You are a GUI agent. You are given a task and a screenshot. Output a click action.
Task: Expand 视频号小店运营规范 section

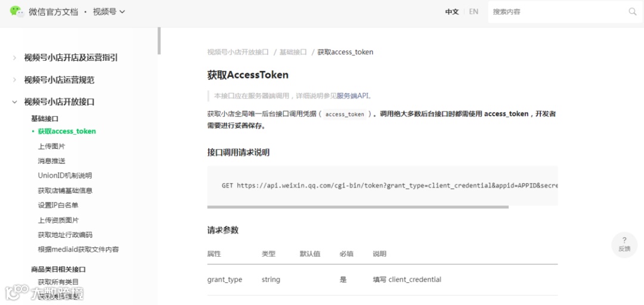pyautogui.click(x=59, y=80)
